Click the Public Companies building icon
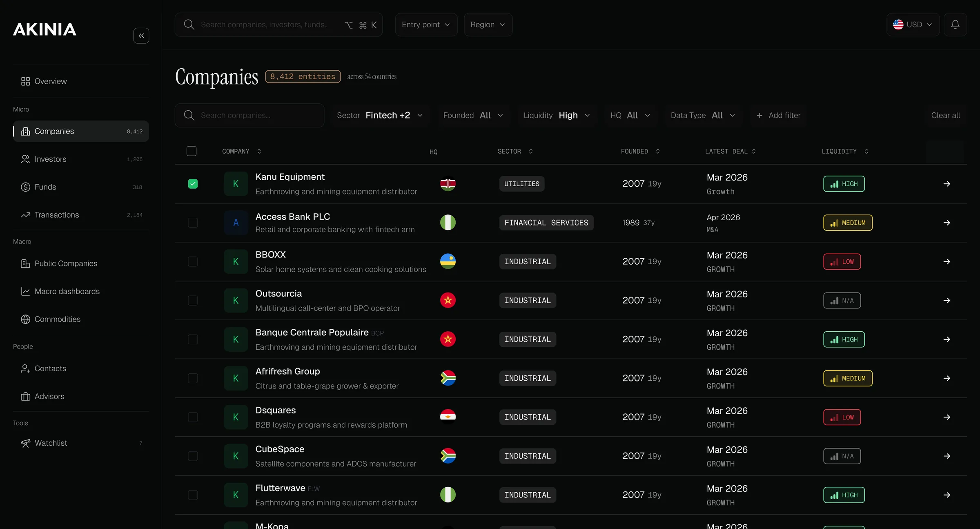Viewport: 980px width, 529px height. pos(25,263)
